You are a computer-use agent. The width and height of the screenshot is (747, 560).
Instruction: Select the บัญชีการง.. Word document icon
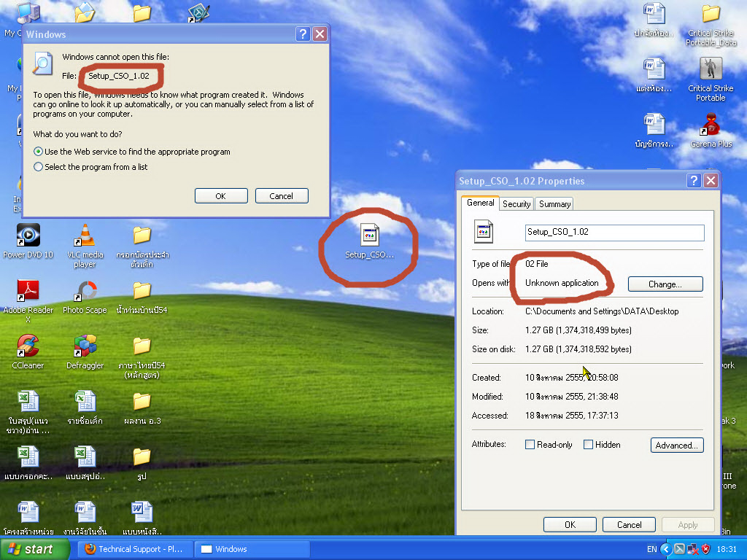coord(654,124)
